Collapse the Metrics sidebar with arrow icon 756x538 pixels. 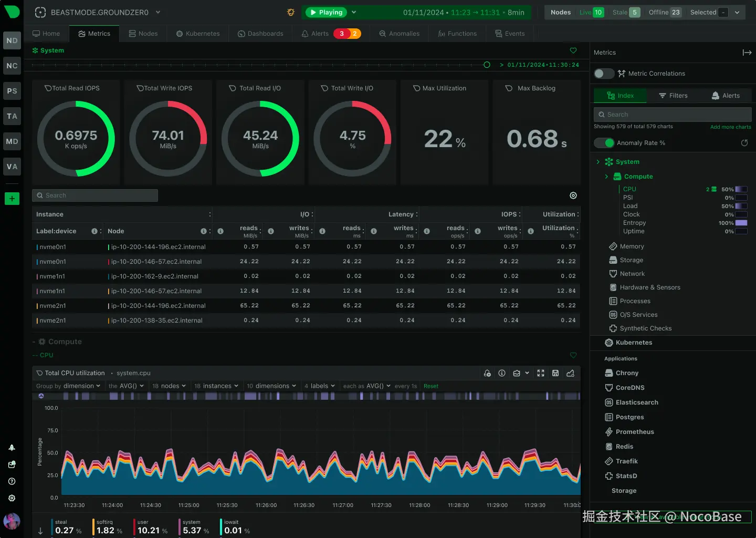(747, 53)
